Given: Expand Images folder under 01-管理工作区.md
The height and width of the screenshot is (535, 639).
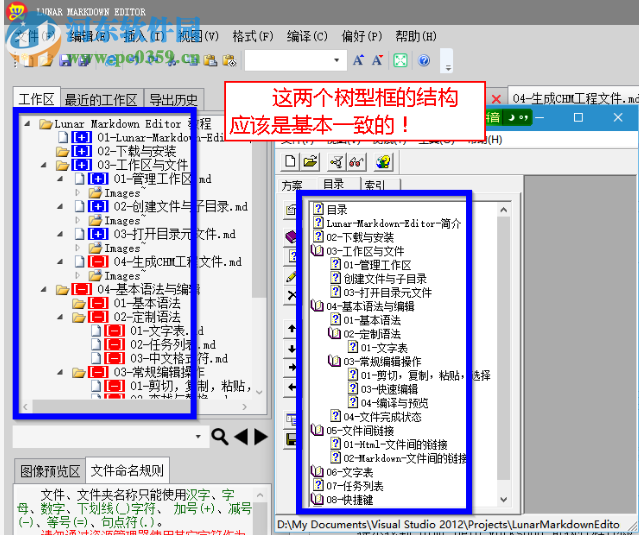Looking at the screenshot, I should tap(77, 192).
